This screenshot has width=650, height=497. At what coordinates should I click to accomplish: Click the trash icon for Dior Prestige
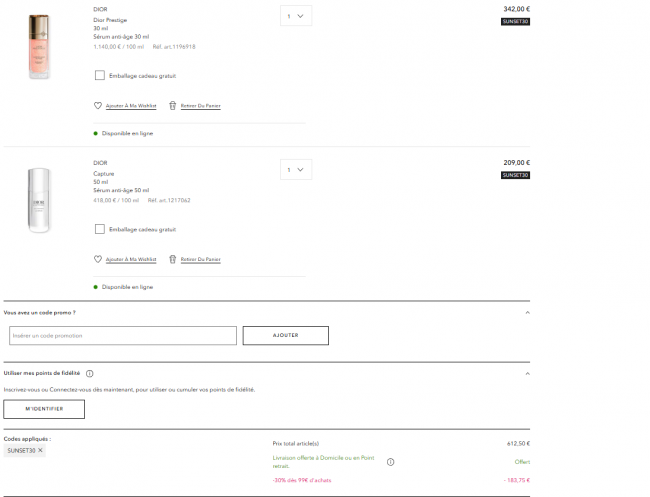click(172, 106)
